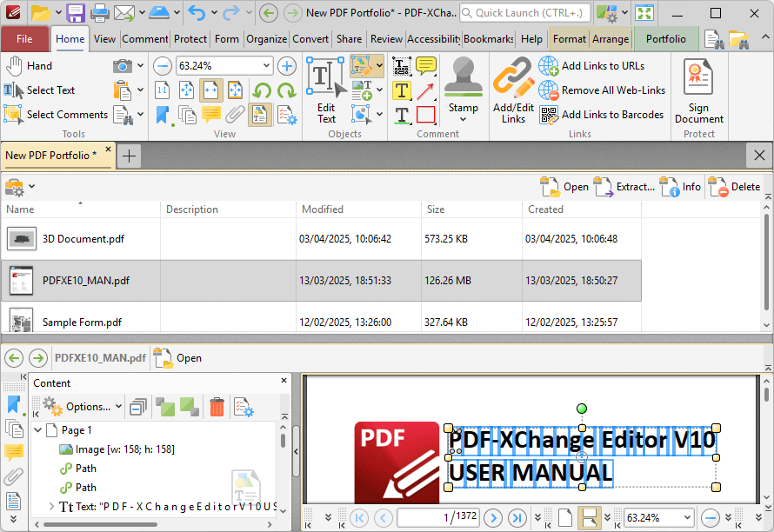Click Add Links to URLs

(591, 66)
